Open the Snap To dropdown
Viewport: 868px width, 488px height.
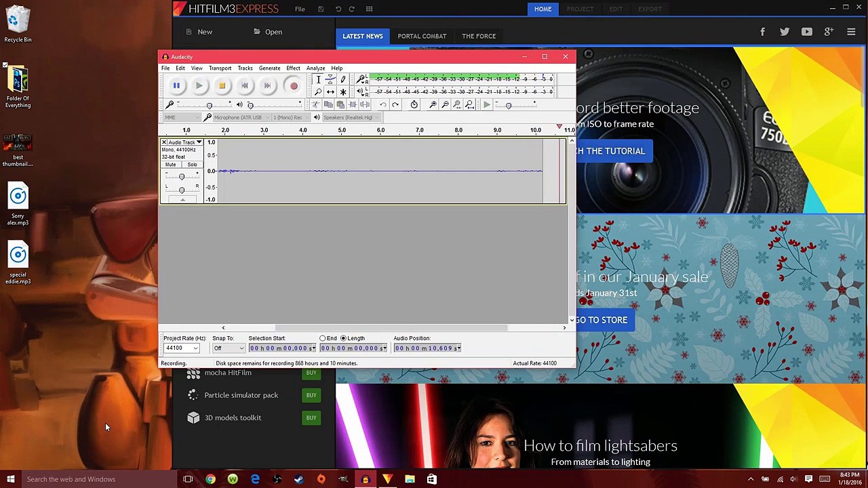click(x=229, y=348)
